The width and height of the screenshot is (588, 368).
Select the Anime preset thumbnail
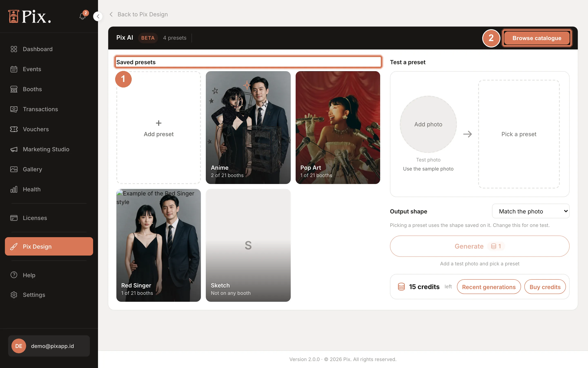pyautogui.click(x=248, y=128)
